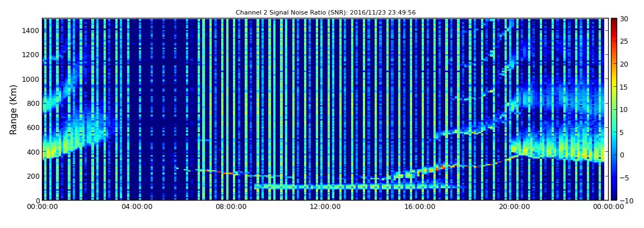Image resolution: width=644 pixels, height=228 pixels.
Task: Click the 200 range axis tick label
Action: [33, 176]
